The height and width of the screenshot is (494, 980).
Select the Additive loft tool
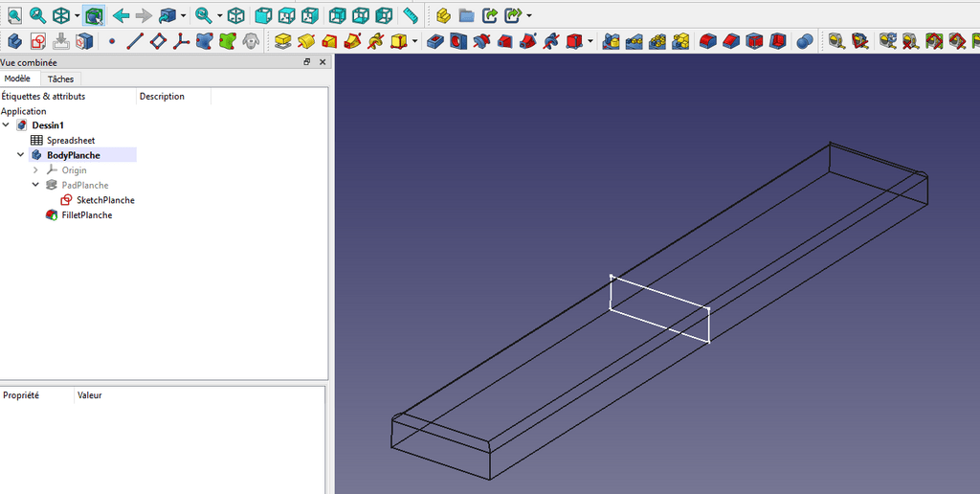point(329,41)
